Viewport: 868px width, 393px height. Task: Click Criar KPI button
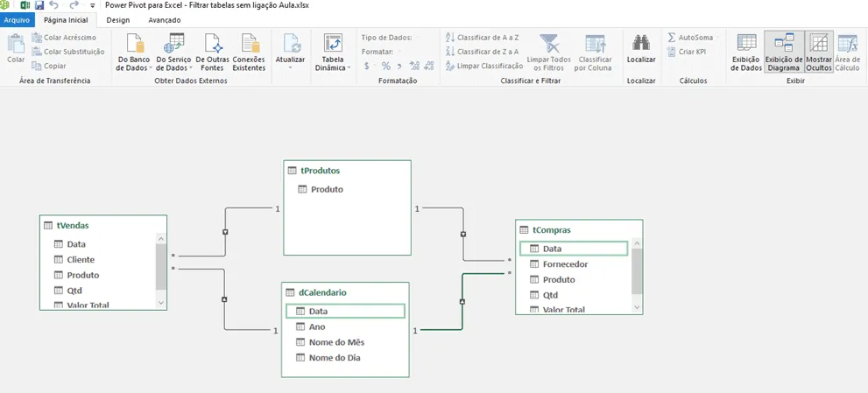click(x=687, y=52)
